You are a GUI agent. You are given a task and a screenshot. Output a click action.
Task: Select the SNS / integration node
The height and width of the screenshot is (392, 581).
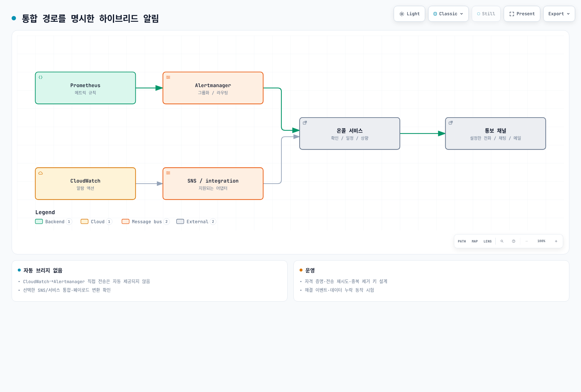pos(213,184)
